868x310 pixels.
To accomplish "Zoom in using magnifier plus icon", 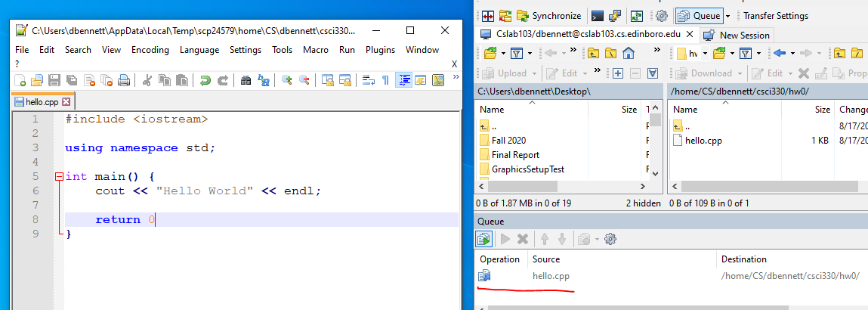I will pos(287,80).
